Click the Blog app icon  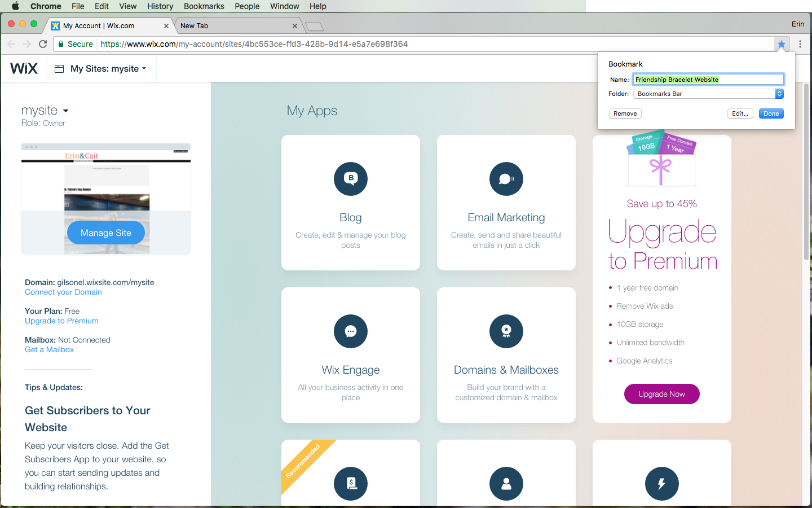tap(351, 179)
